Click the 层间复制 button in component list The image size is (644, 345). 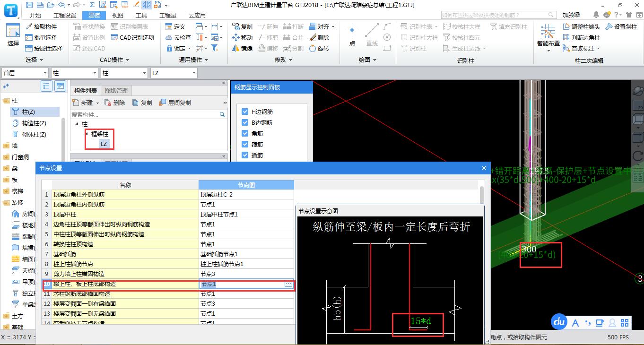(x=175, y=103)
